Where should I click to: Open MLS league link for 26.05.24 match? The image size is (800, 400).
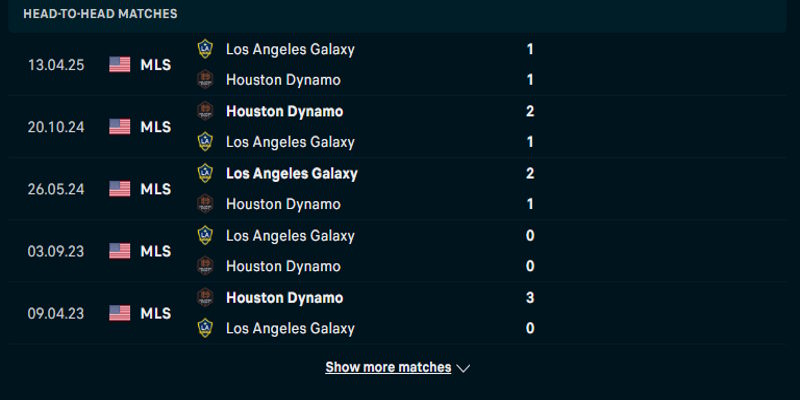pyautogui.click(x=155, y=189)
